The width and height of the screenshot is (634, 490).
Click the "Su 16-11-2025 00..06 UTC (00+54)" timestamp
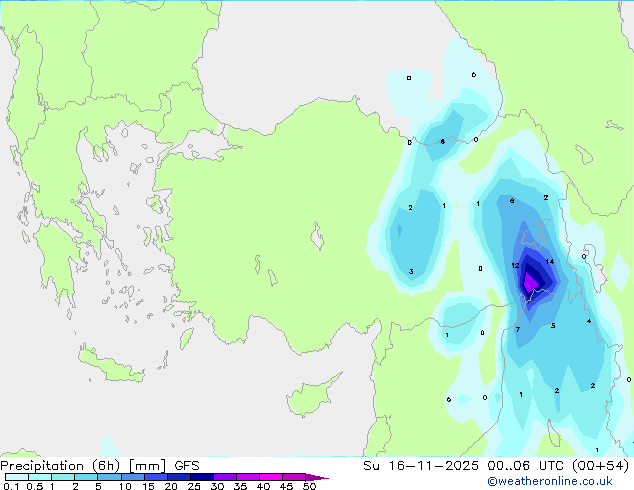coord(496,466)
